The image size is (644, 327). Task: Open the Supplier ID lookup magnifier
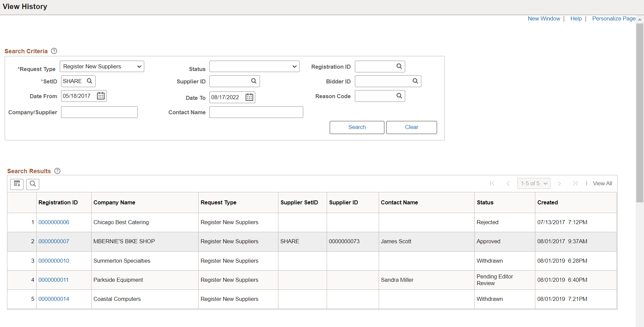point(253,81)
